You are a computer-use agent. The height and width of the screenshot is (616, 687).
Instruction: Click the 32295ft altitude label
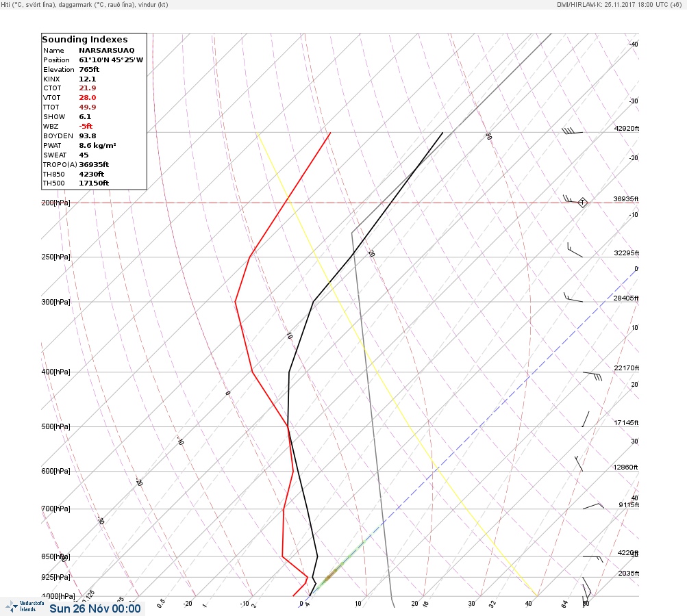pyautogui.click(x=627, y=253)
